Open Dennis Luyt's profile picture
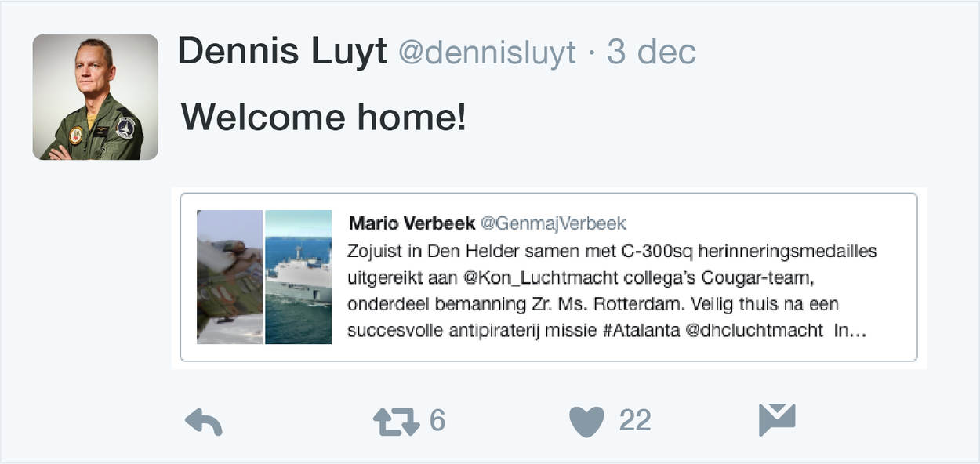This screenshot has height=464, width=980. pos(95,97)
